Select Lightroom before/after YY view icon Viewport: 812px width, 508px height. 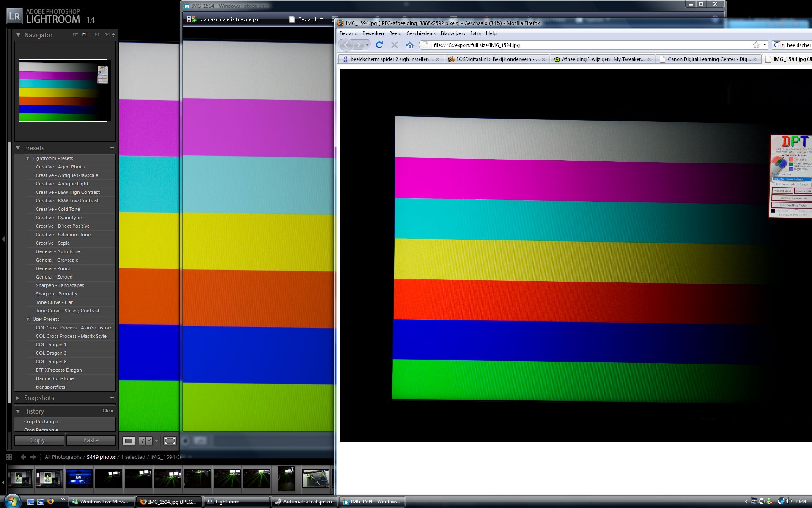(145, 441)
